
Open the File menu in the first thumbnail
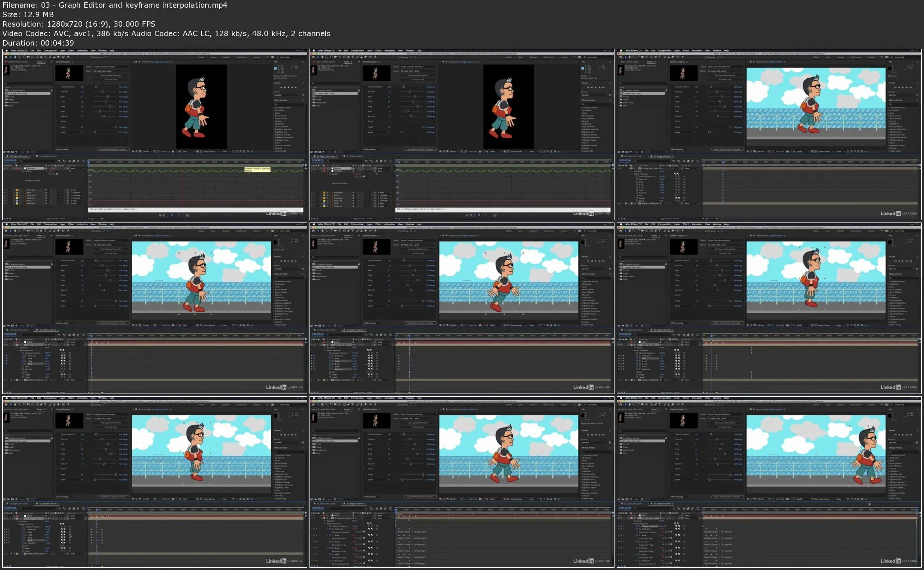(x=32, y=51)
